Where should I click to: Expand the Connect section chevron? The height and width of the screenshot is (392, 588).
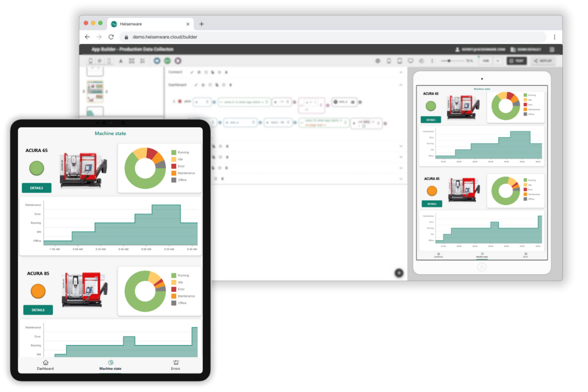coord(401,72)
